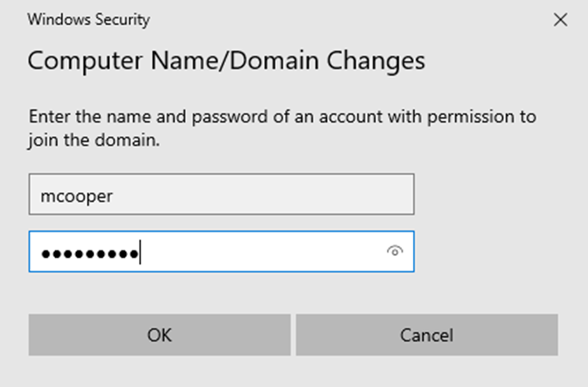This screenshot has width=588, height=387.
Task: Click the word Domain in the heading
Action: point(274,60)
